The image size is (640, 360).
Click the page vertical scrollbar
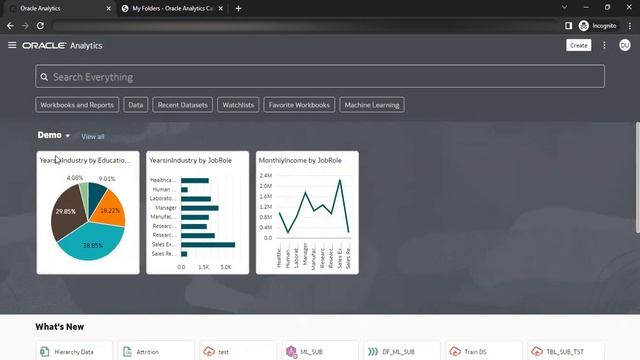638,178
